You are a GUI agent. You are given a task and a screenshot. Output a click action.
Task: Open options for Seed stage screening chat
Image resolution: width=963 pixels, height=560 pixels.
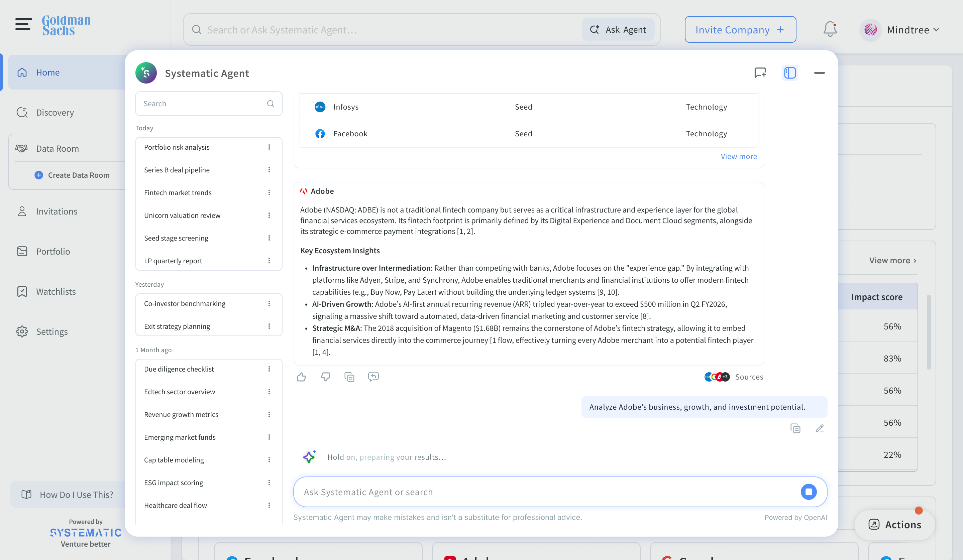pos(269,238)
